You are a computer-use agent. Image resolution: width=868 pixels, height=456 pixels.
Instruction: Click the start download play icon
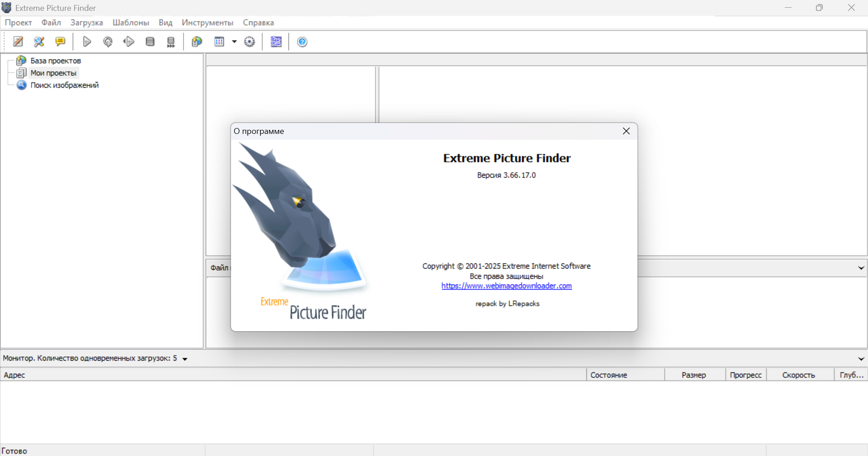[x=87, y=42]
